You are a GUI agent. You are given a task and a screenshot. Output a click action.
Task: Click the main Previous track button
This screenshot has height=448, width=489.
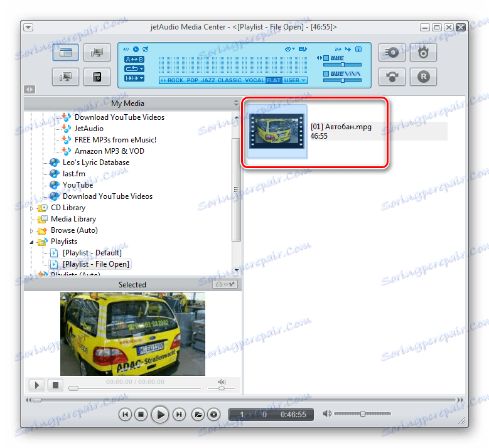pyautogui.click(x=125, y=414)
